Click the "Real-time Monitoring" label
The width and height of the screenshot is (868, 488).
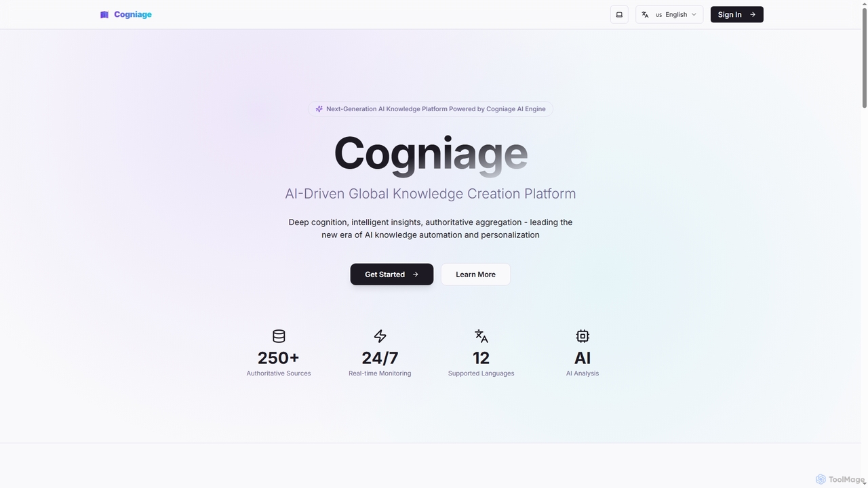point(380,373)
